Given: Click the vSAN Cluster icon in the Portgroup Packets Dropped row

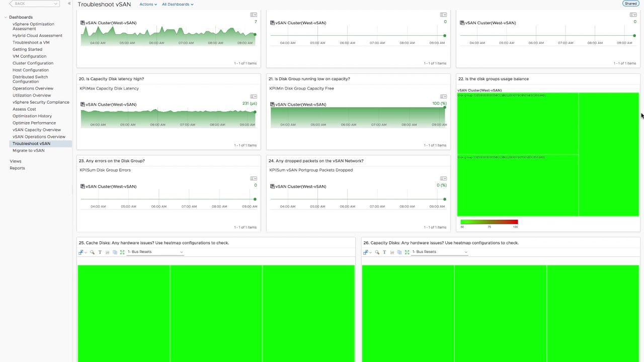Looking at the screenshot, I should point(272,187).
